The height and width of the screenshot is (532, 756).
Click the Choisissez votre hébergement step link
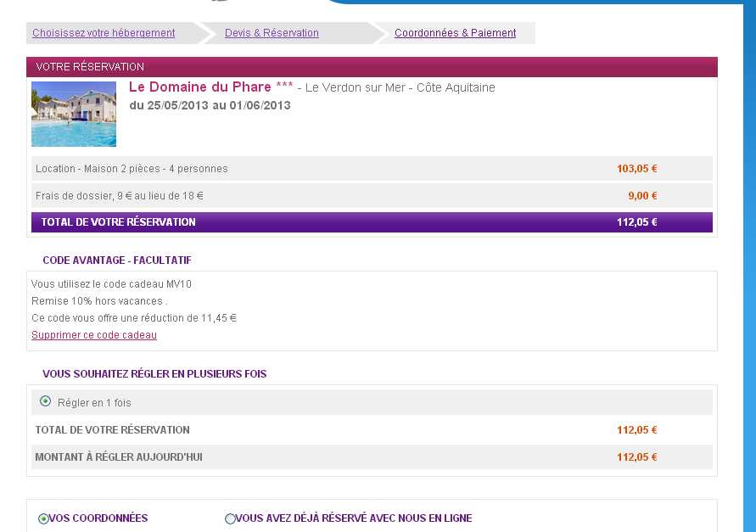point(104,33)
